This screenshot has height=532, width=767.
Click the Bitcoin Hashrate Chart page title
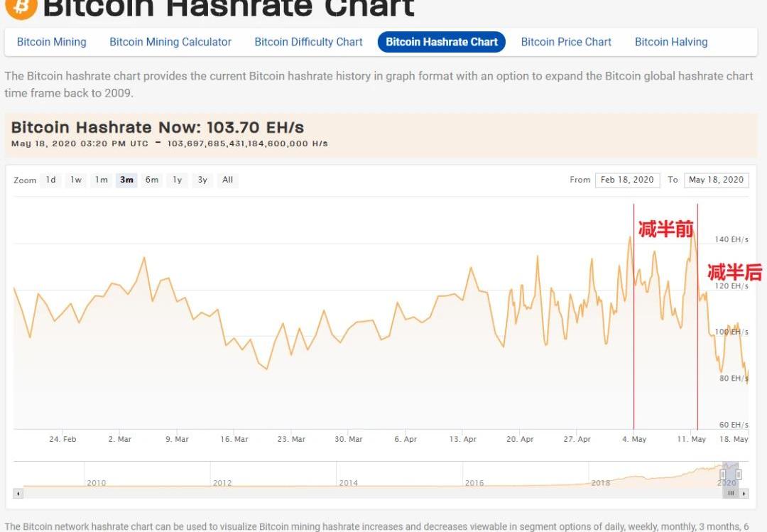point(229,8)
